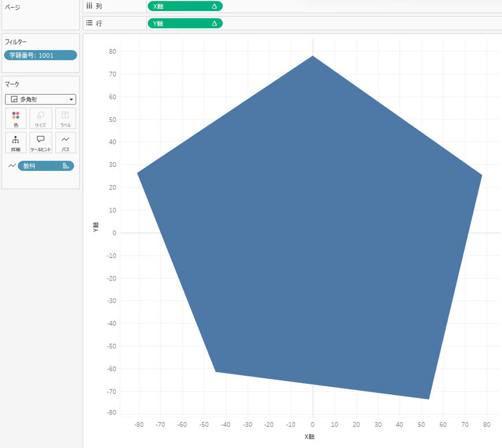Open the 色 (Color) mark card

coord(16,118)
